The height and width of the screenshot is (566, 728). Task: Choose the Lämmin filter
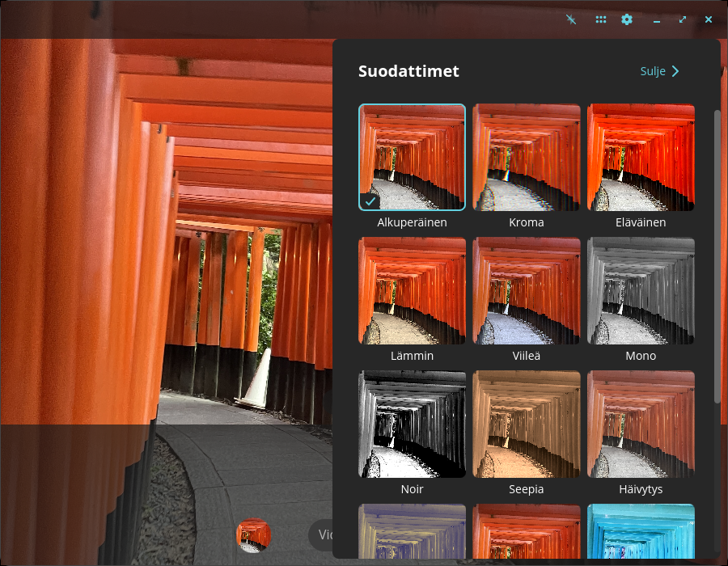tap(412, 291)
